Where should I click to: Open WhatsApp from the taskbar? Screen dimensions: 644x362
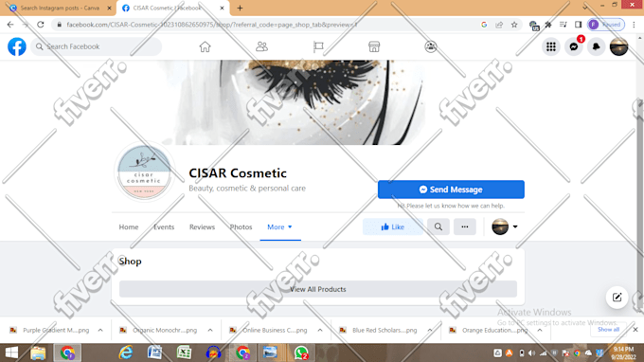[x=301, y=353]
